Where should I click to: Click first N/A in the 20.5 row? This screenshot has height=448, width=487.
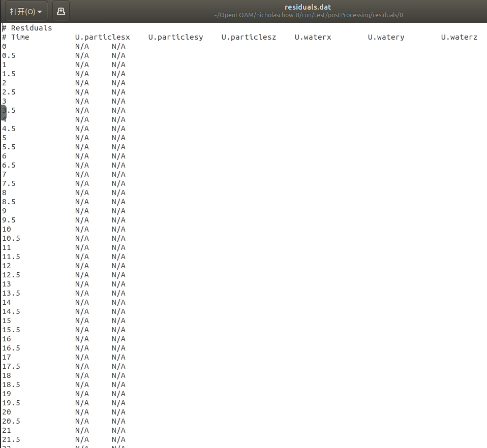[x=82, y=422]
